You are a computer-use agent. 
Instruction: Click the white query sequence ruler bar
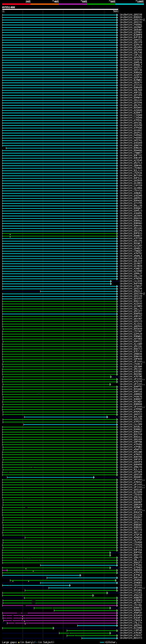[60, 9]
